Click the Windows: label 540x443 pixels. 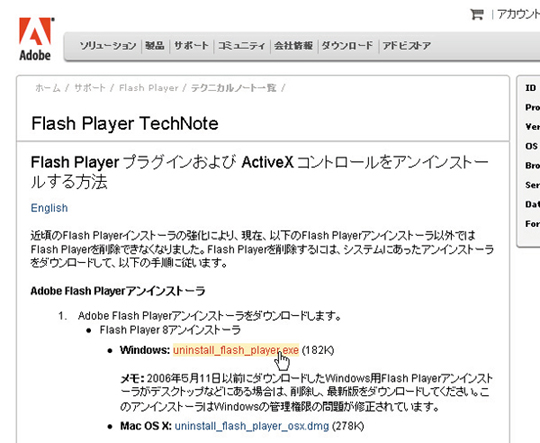(x=145, y=350)
